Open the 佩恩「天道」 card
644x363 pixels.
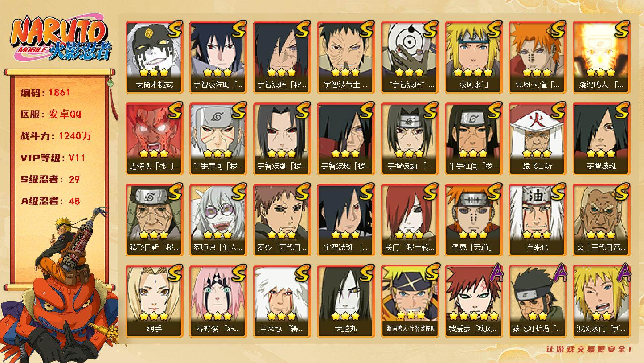473,220
